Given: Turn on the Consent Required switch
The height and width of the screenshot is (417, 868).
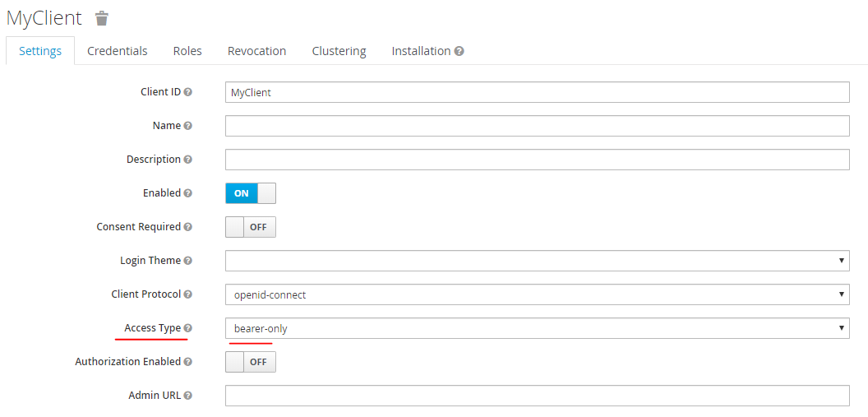Looking at the screenshot, I should click(250, 227).
